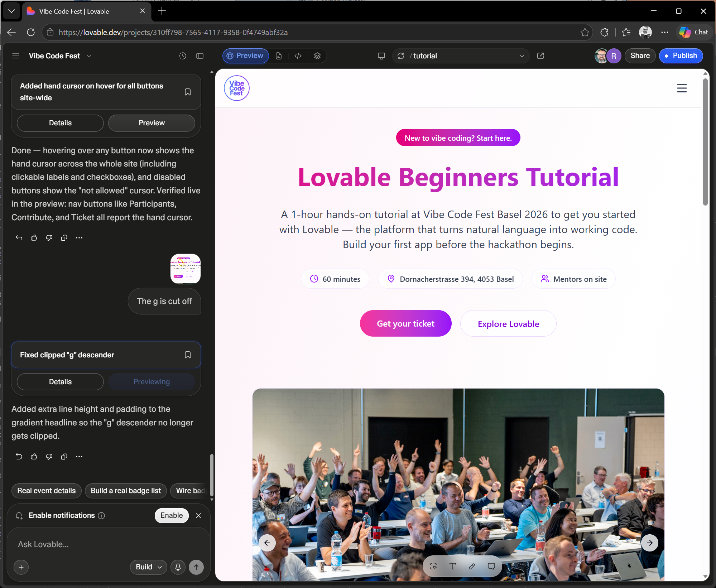Add an attachment with the plus button
The width and height of the screenshot is (716, 588).
point(21,567)
